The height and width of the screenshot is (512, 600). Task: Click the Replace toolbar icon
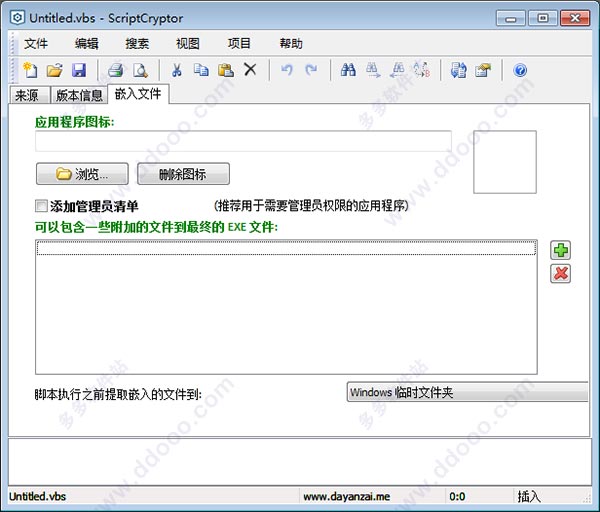[x=422, y=69]
